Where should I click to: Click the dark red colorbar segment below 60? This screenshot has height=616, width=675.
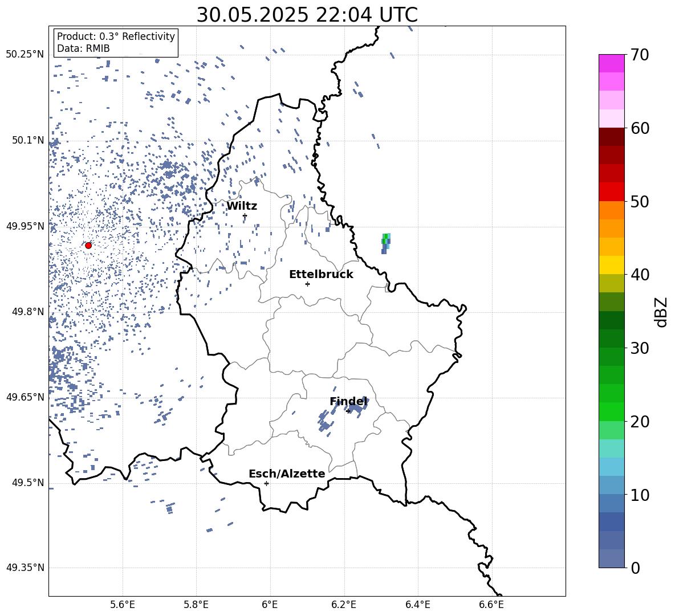click(611, 137)
